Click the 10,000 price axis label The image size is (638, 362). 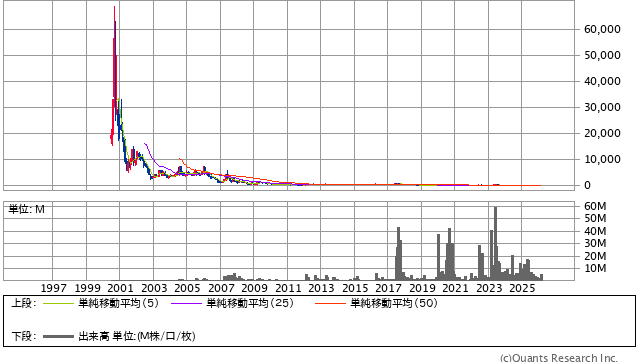click(602, 159)
